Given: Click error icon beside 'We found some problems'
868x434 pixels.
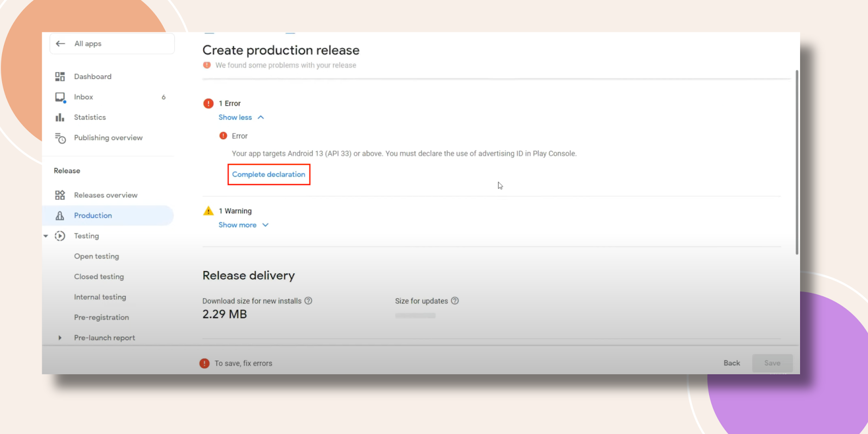Looking at the screenshot, I should 207,65.
